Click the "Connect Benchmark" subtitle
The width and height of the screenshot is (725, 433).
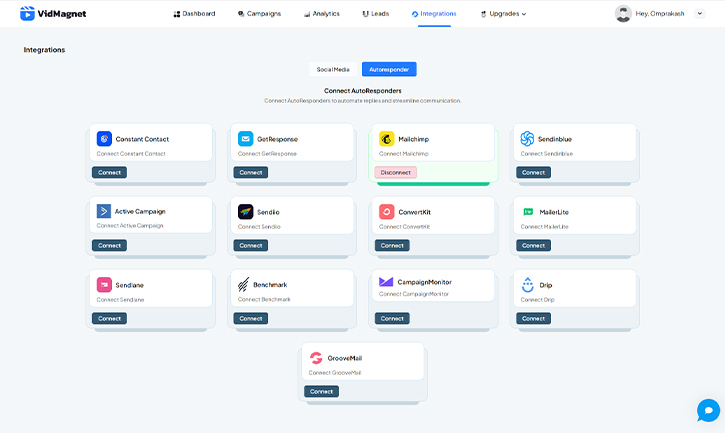[264, 299]
